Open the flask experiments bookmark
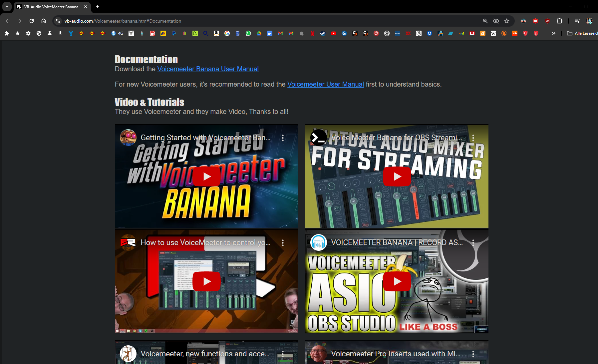598x364 pixels. [x=50, y=33]
